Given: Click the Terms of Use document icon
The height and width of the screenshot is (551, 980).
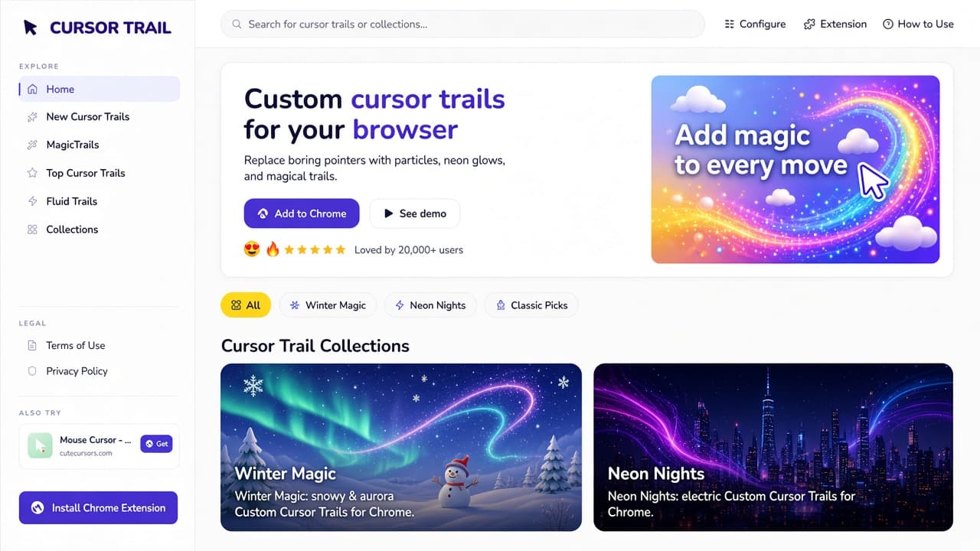Looking at the screenshot, I should [x=32, y=346].
